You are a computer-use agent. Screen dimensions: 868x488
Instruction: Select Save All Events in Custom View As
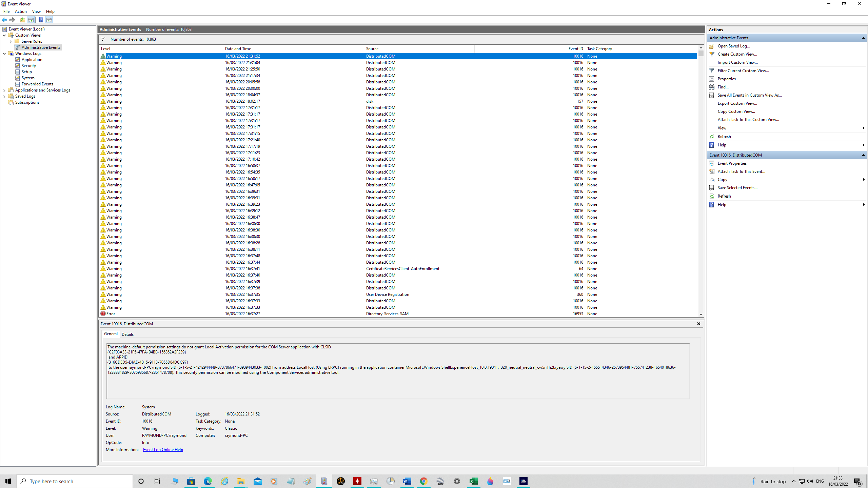coord(749,95)
